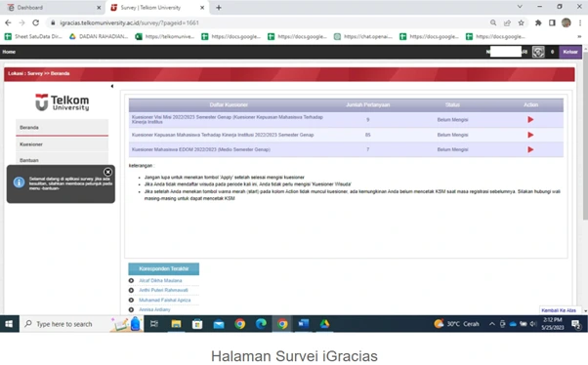Open the telkomunive Excel bookmark
Viewport: 588px width, 365px height.
(x=165, y=36)
